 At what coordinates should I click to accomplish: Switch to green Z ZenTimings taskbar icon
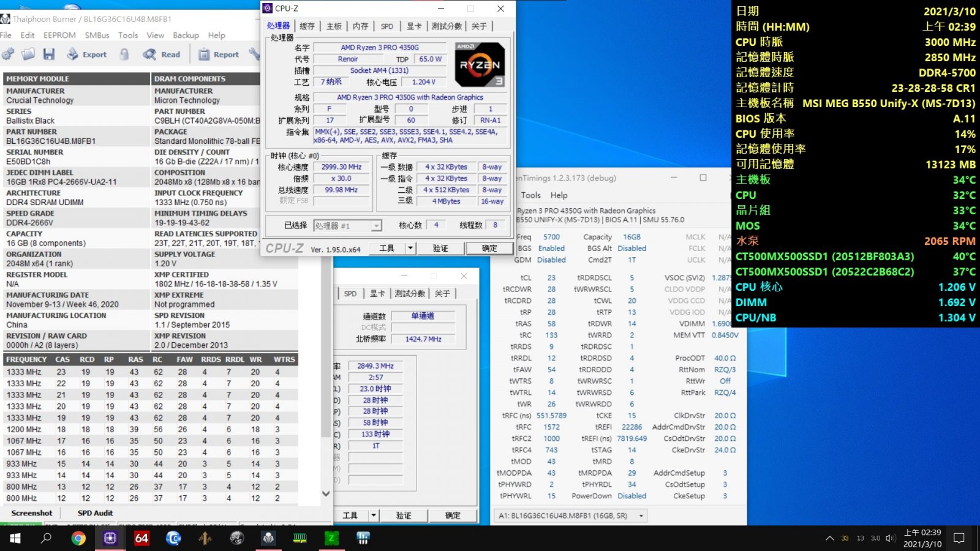pyautogui.click(x=331, y=538)
